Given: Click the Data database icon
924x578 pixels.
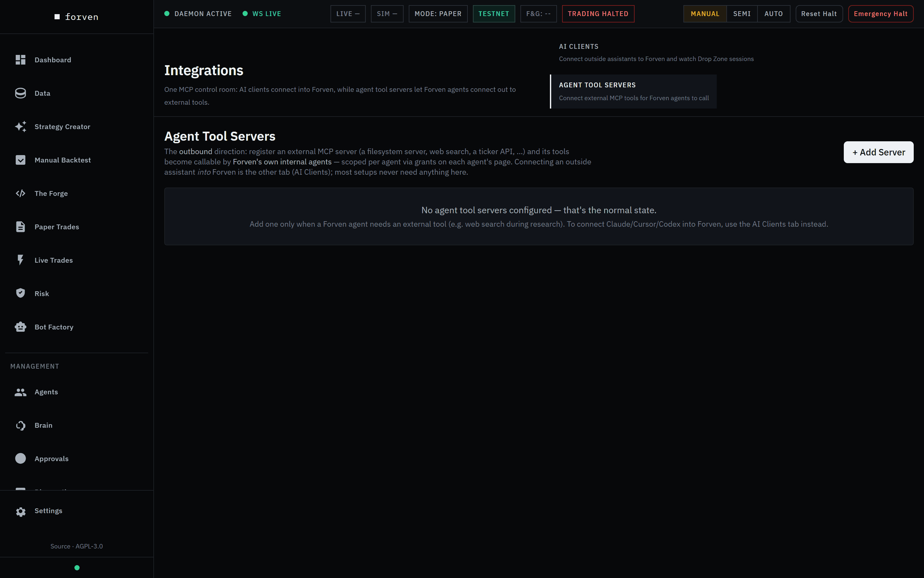Looking at the screenshot, I should [21, 93].
